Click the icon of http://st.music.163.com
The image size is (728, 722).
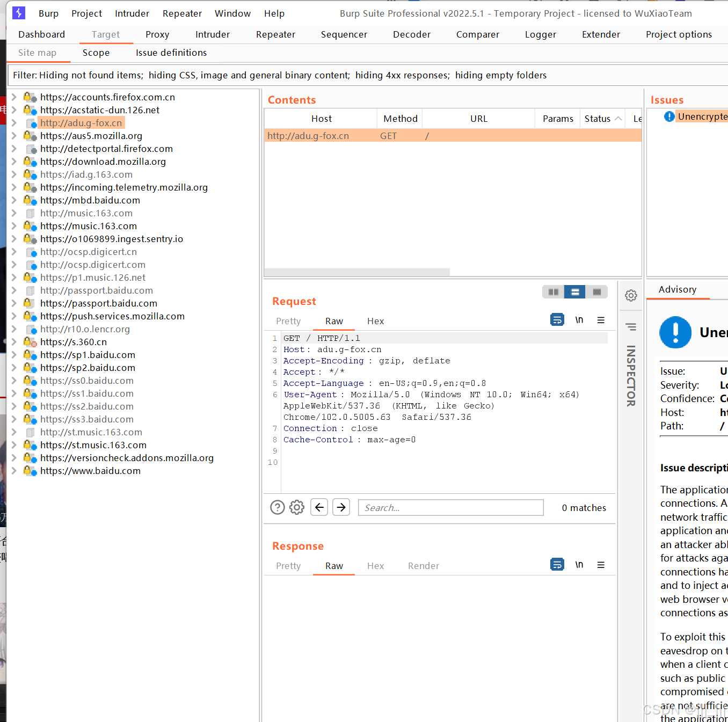click(30, 432)
